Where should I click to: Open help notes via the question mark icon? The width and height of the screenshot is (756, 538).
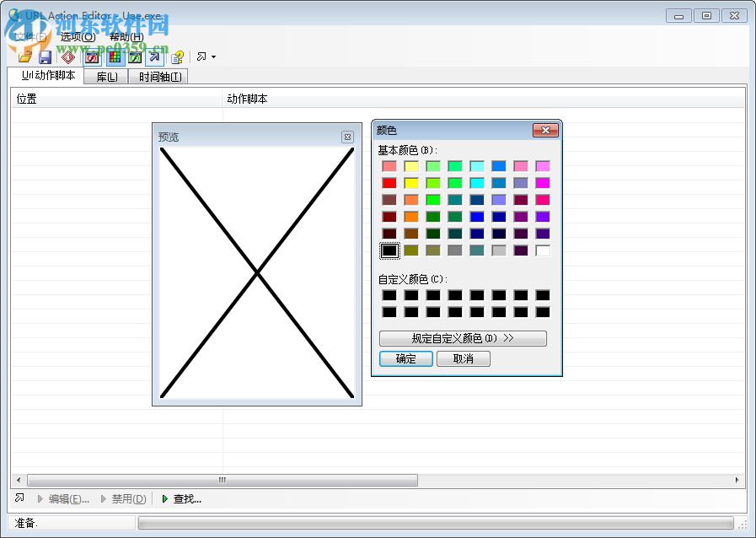click(177, 56)
